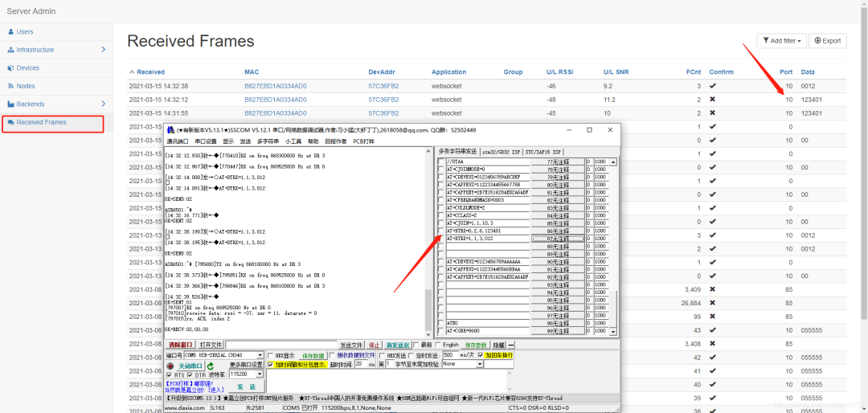The height and width of the screenshot is (413, 868).
Task: Toggle the RTS checkbox
Action: [169, 374]
